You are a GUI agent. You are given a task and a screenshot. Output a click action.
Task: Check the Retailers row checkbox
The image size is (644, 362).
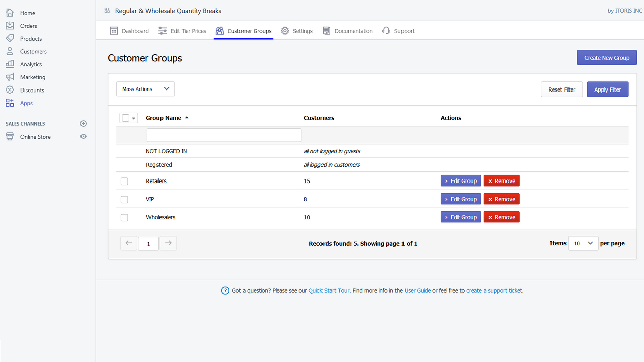124,181
